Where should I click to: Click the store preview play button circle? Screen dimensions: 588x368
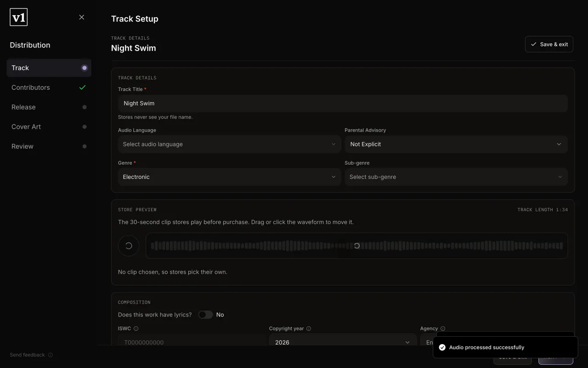tap(129, 246)
